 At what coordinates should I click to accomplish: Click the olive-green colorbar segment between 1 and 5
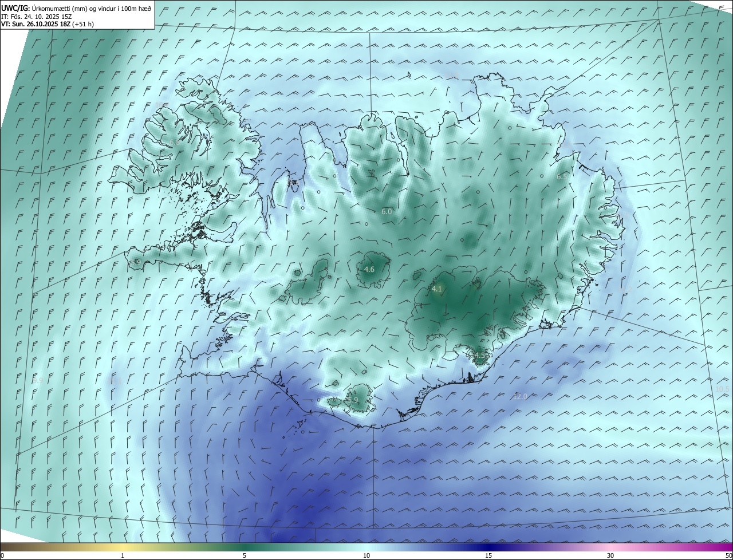pyautogui.click(x=183, y=547)
